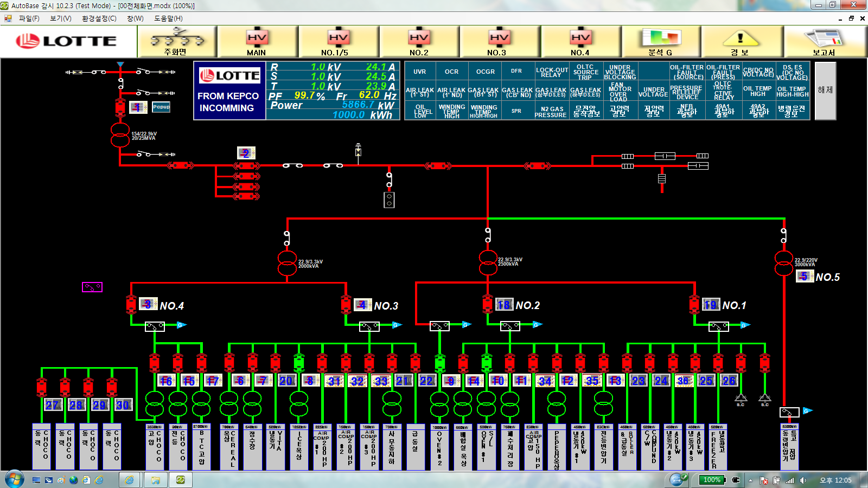868x488 pixels.
Task: Click meter icon 5 beside NO.5
Action: pos(804,276)
